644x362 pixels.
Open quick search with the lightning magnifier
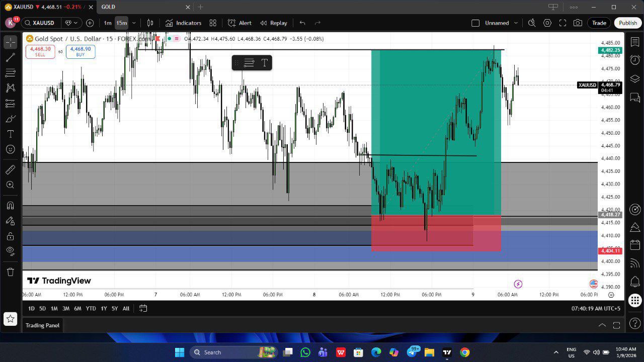(532, 23)
